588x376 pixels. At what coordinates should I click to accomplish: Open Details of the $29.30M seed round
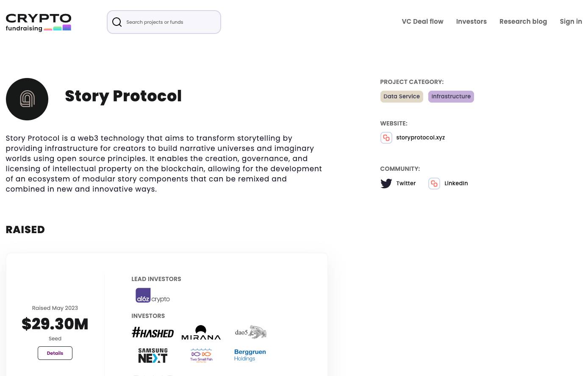[55, 353]
